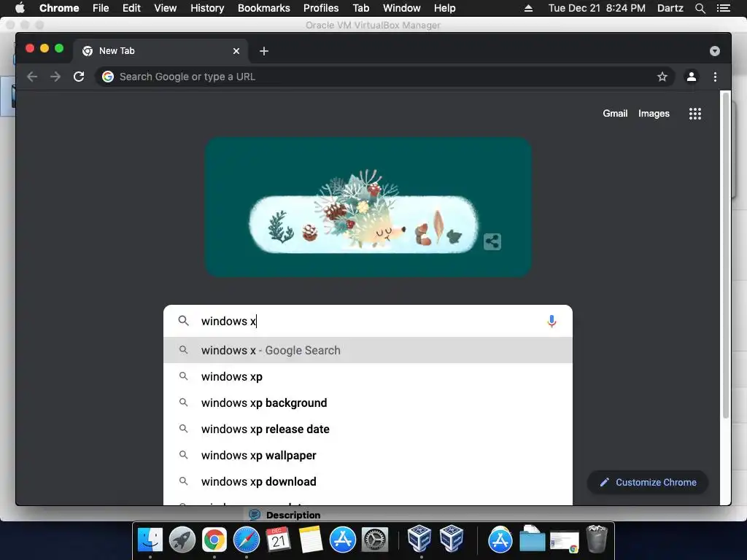Select suggestion 'windows xp wallpaper'

[368, 455]
